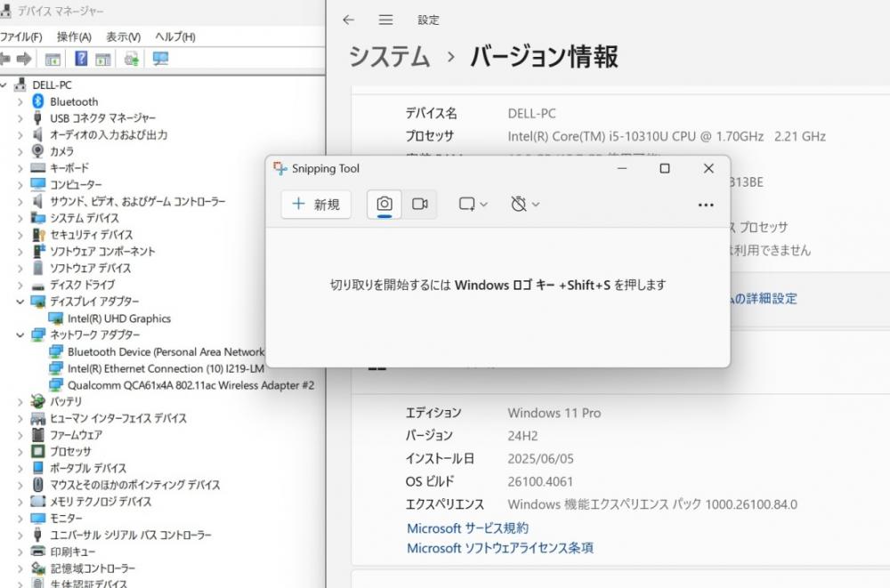This screenshot has width=890, height=588.
Task: Select Intel(R) Ethernet Connection I219-LM
Action: pyautogui.click(x=166, y=369)
